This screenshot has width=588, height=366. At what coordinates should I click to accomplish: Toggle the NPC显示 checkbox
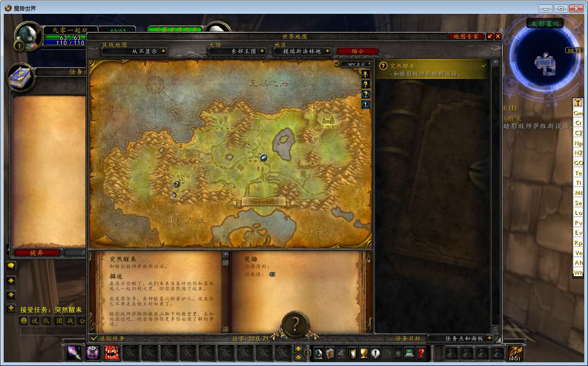pos(337,64)
